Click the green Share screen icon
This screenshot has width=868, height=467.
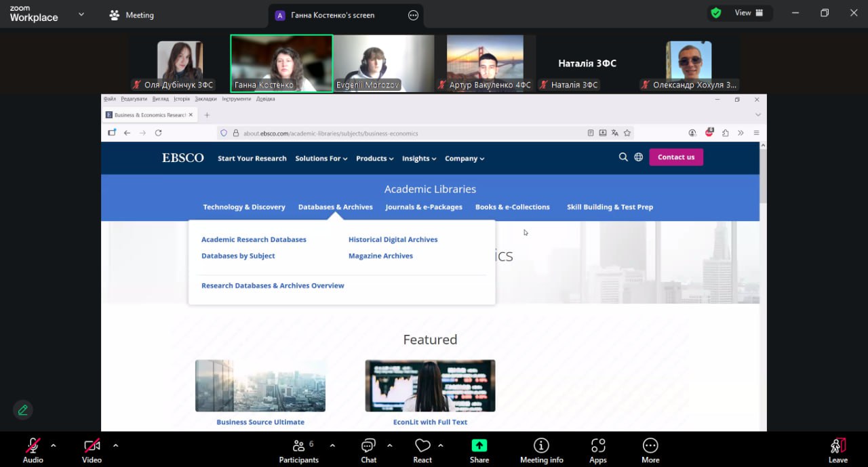coord(479,446)
